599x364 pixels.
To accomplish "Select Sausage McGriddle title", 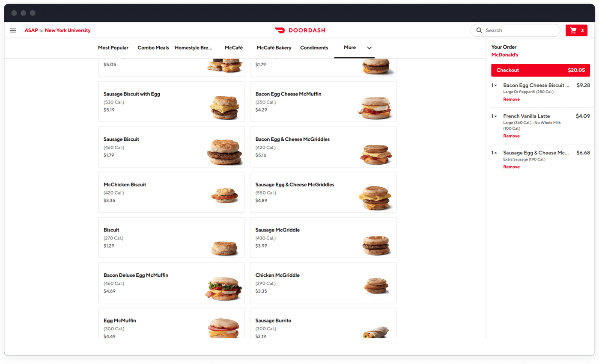I will (x=277, y=230).
